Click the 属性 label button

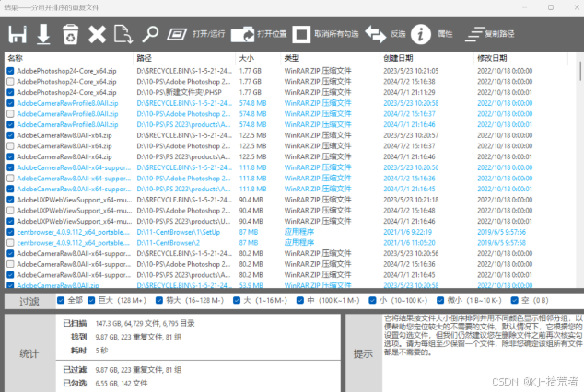(x=445, y=34)
